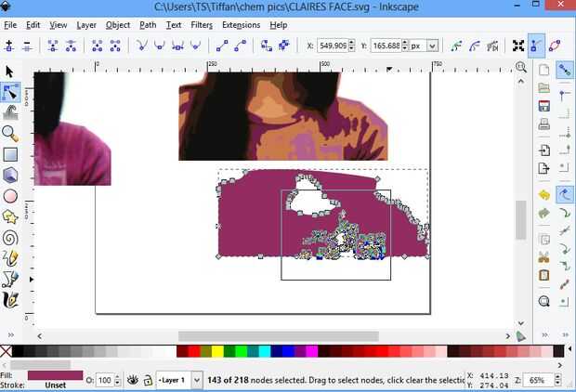Image resolution: width=576 pixels, height=392 pixels.
Task: Make selected nodes symmetric
Action: coord(177,46)
